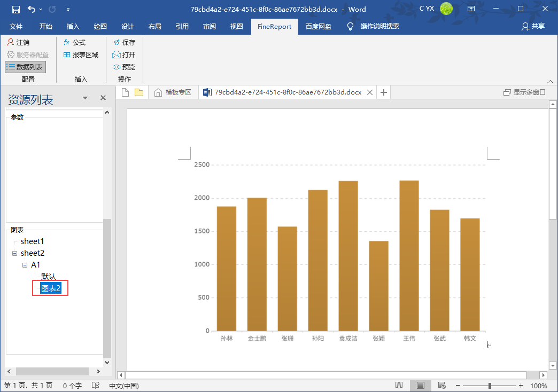
Task: Click the 注销 logout icon
Action: [10, 42]
